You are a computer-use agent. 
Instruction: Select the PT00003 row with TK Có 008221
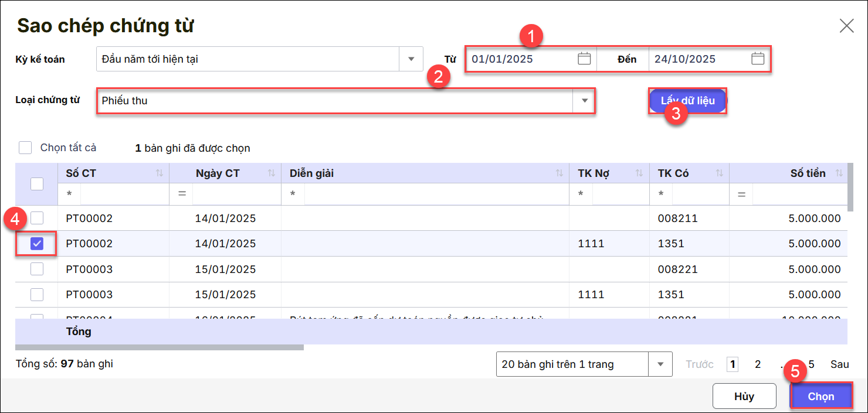click(37, 269)
